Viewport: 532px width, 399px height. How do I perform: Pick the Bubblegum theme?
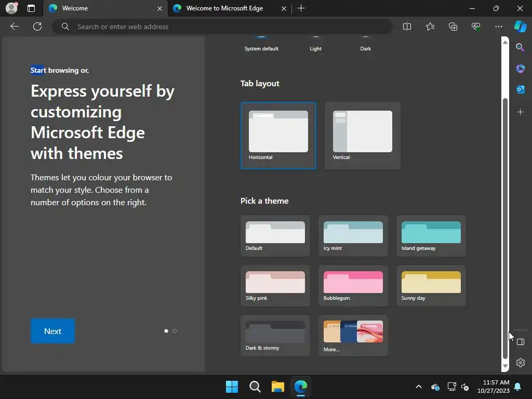tap(353, 286)
